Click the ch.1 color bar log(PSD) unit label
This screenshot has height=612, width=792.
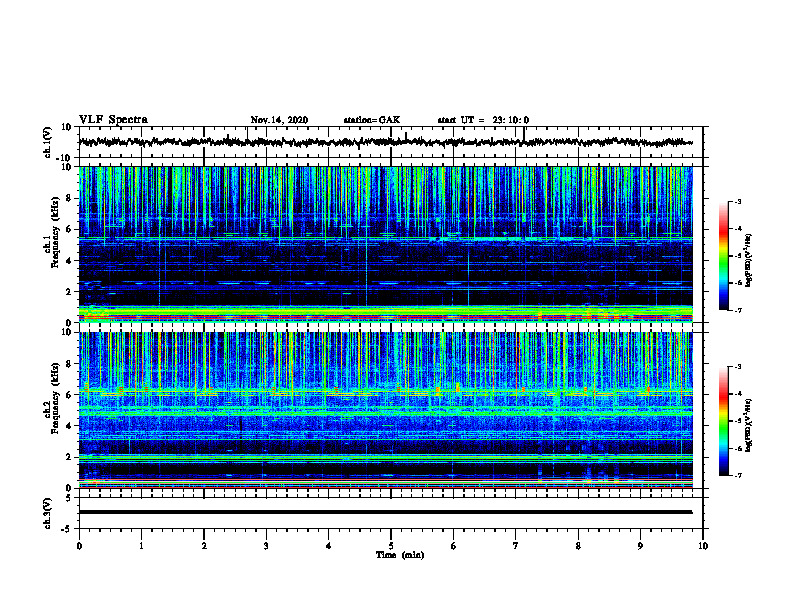(749, 261)
